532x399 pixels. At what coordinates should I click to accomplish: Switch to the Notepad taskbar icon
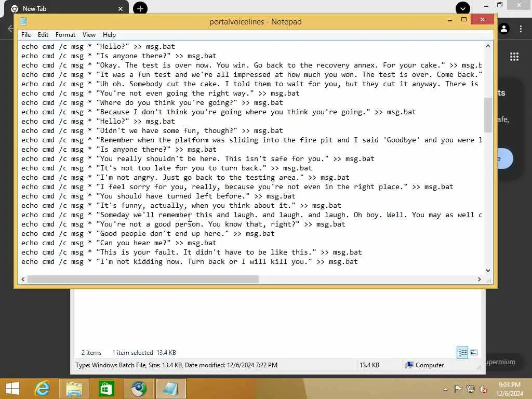click(170, 389)
